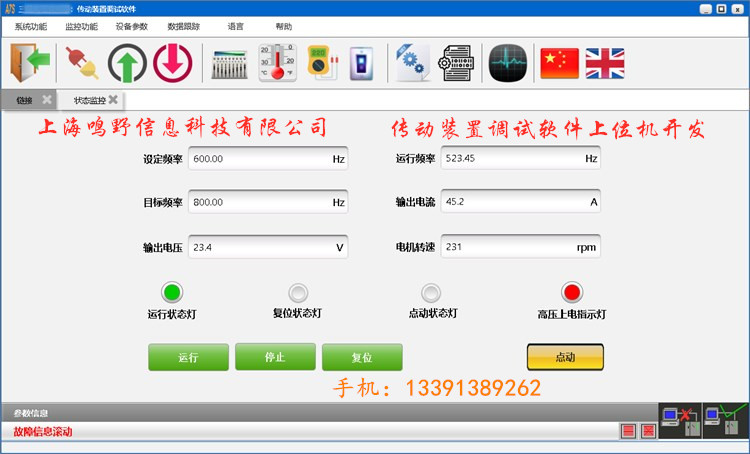This screenshot has width=750, height=454.
Task: Click the green 运行状态灯 indicator
Action: [x=172, y=292]
